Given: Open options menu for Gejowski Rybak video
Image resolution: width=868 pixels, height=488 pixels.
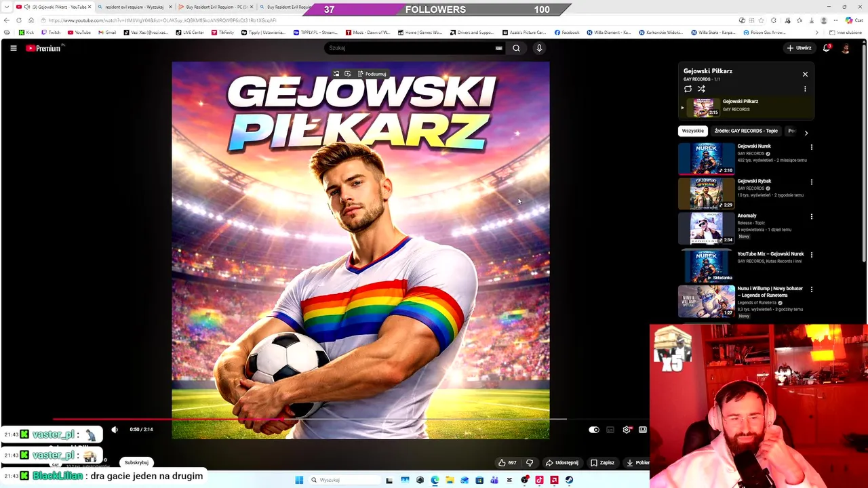Looking at the screenshot, I should coord(811,182).
